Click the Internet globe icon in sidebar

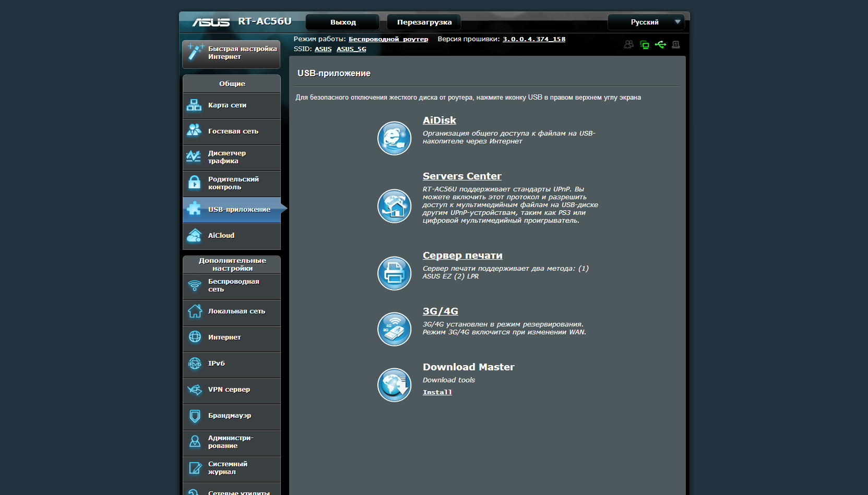pyautogui.click(x=195, y=337)
